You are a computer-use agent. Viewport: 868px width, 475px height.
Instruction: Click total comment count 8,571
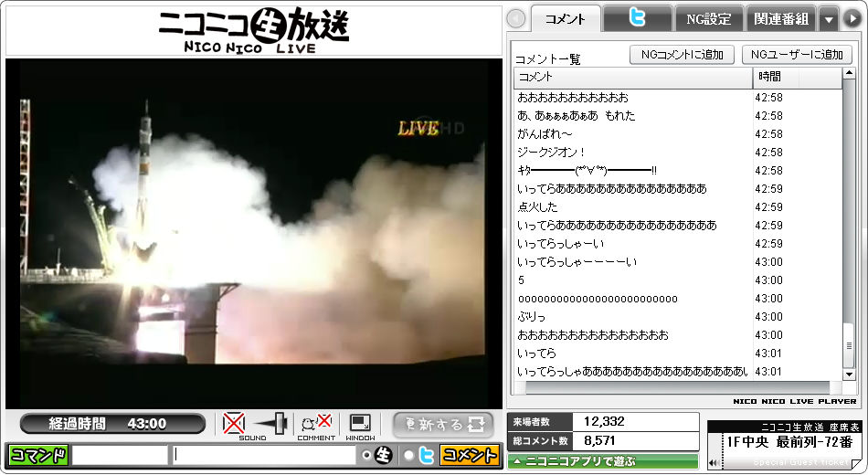(599, 440)
